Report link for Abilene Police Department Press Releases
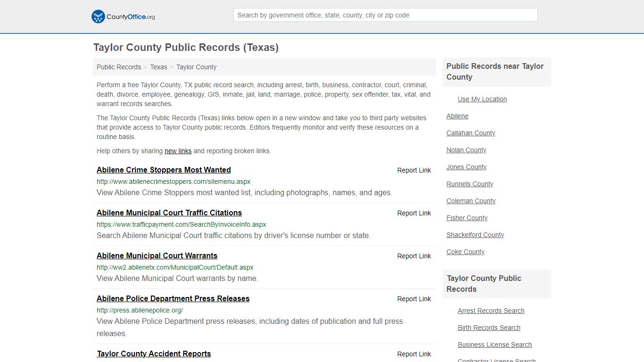Image resolution: width=644 pixels, height=362 pixels. point(414,299)
